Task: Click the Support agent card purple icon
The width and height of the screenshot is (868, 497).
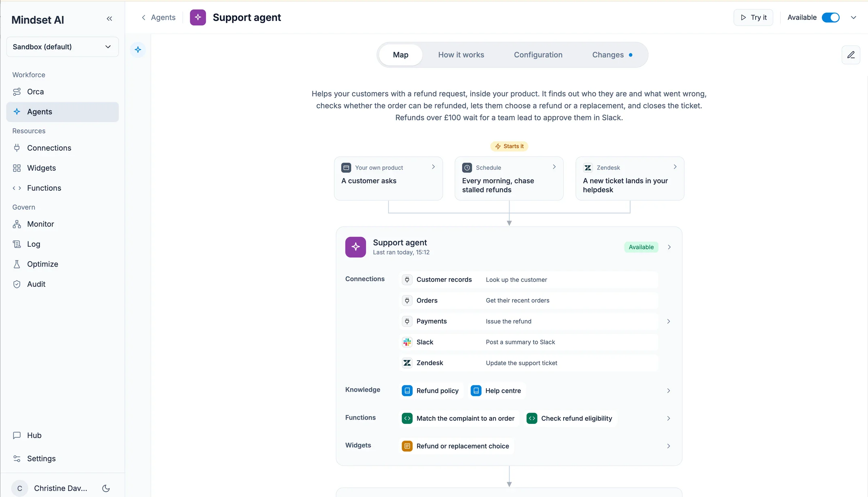Action: (356, 247)
